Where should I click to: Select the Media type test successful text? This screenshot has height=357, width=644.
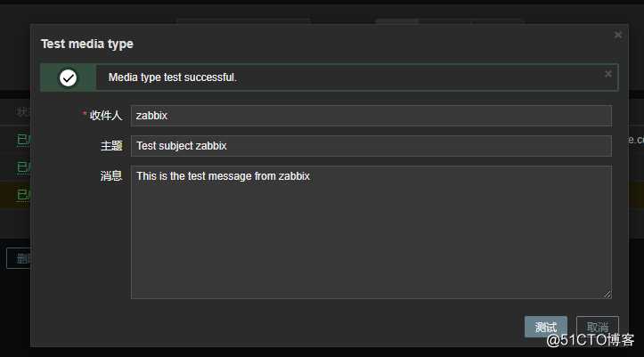(x=173, y=77)
